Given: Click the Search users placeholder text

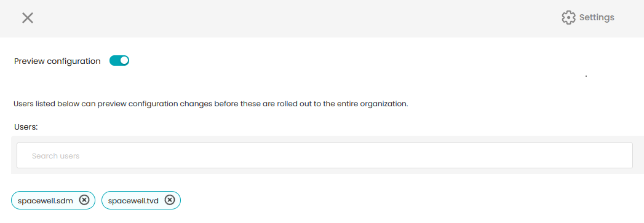Looking at the screenshot, I should [x=55, y=156].
